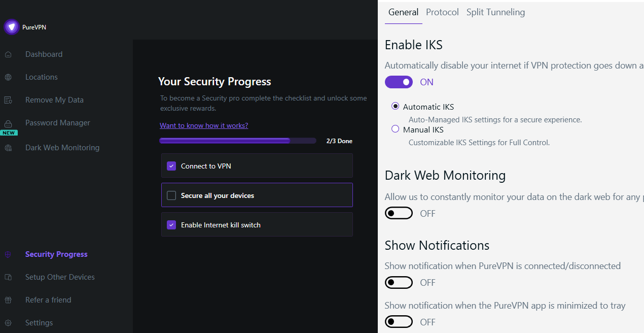Switch to the Protocol tab
The height and width of the screenshot is (333, 644).
click(442, 12)
